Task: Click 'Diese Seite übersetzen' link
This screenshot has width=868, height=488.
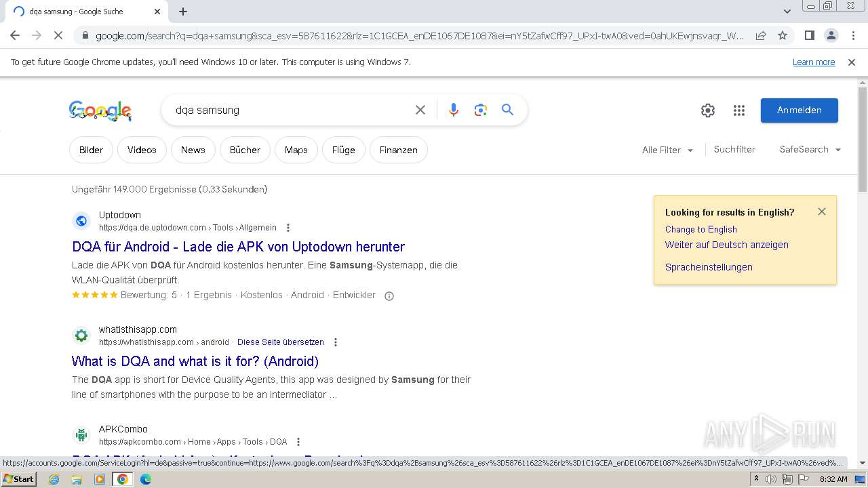Action: [x=281, y=342]
